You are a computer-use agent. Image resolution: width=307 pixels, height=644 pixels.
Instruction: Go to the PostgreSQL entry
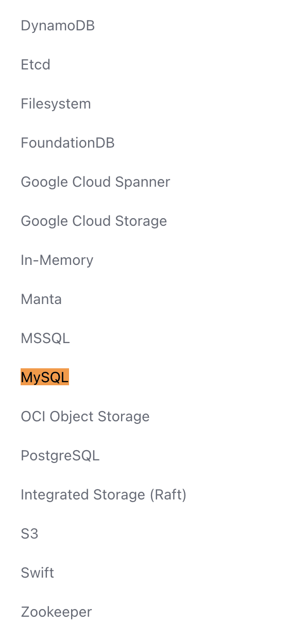click(60, 456)
